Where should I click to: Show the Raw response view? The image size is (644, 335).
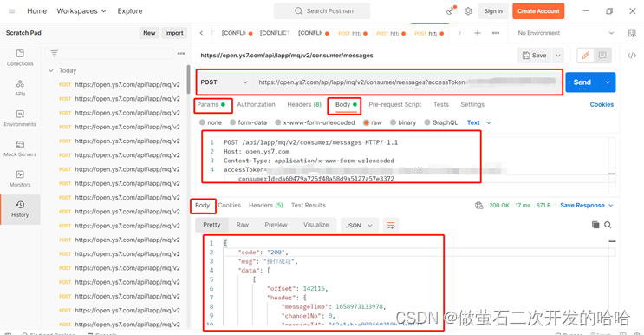243,225
